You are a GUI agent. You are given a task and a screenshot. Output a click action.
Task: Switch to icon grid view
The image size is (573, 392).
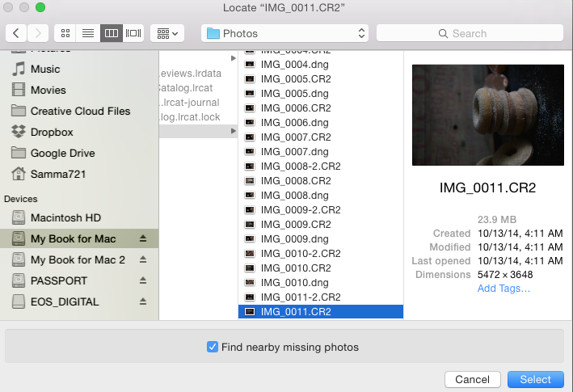65,34
